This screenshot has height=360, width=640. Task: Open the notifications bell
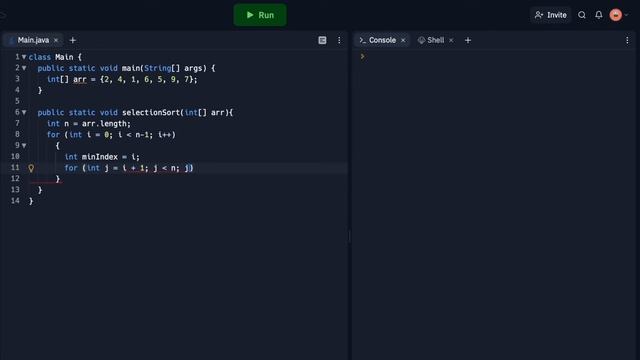[598, 15]
